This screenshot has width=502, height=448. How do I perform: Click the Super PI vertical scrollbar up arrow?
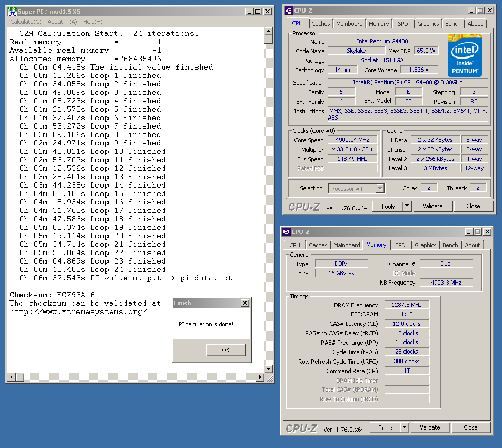pyautogui.click(x=269, y=31)
